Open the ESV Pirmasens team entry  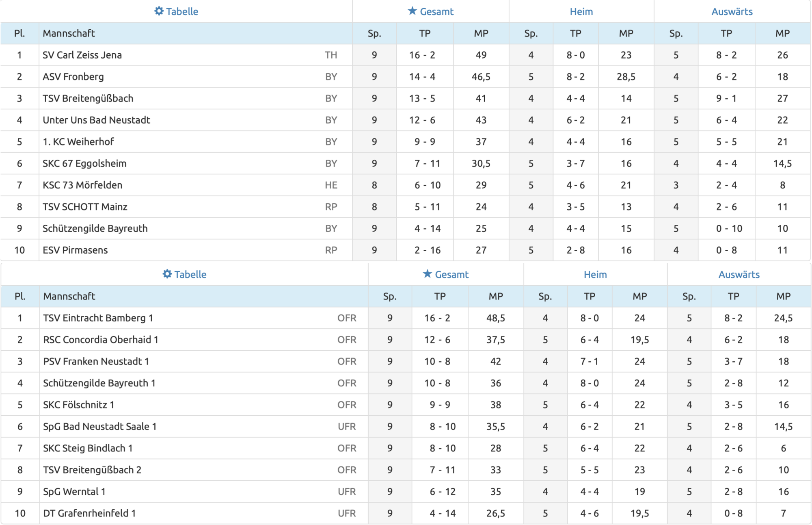click(x=75, y=250)
